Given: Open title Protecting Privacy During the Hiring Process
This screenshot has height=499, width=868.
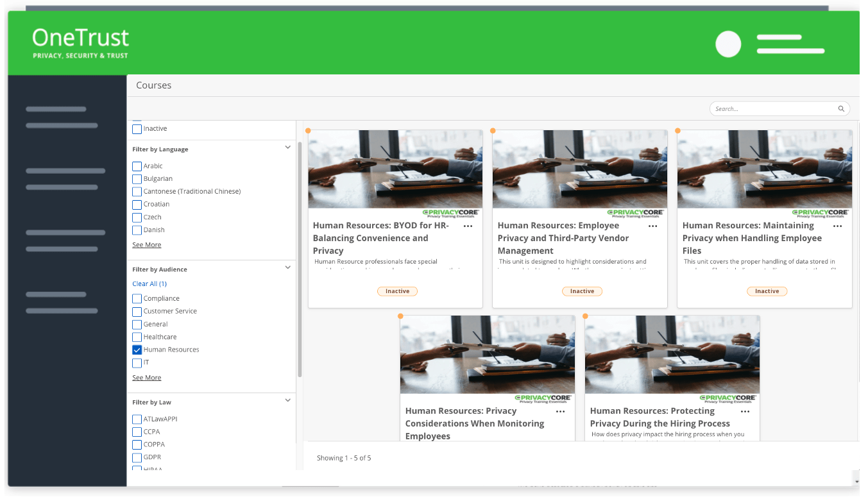Looking at the screenshot, I should [x=660, y=417].
